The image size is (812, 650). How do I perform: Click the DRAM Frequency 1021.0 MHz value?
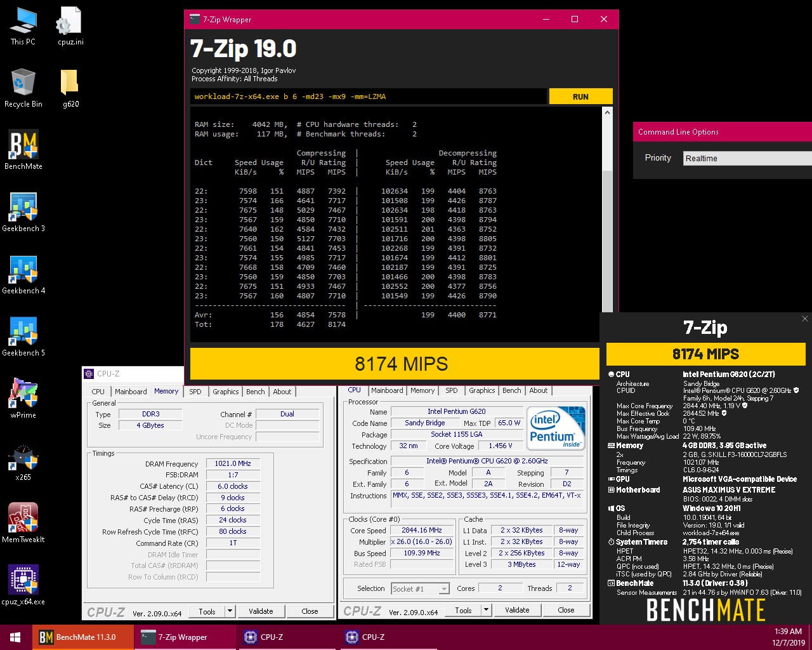[233, 463]
